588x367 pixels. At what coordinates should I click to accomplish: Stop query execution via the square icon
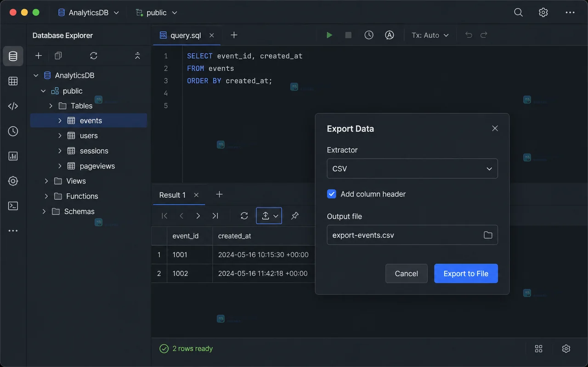(348, 35)
